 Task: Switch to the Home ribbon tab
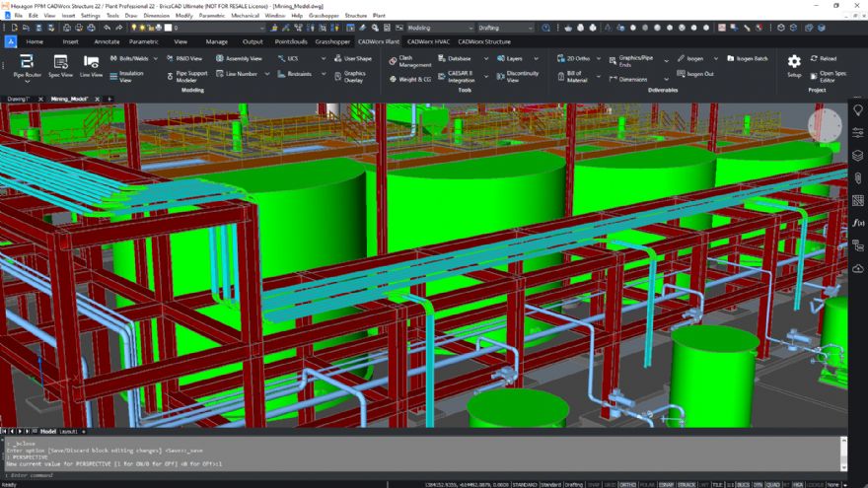[x=35, y=41]
